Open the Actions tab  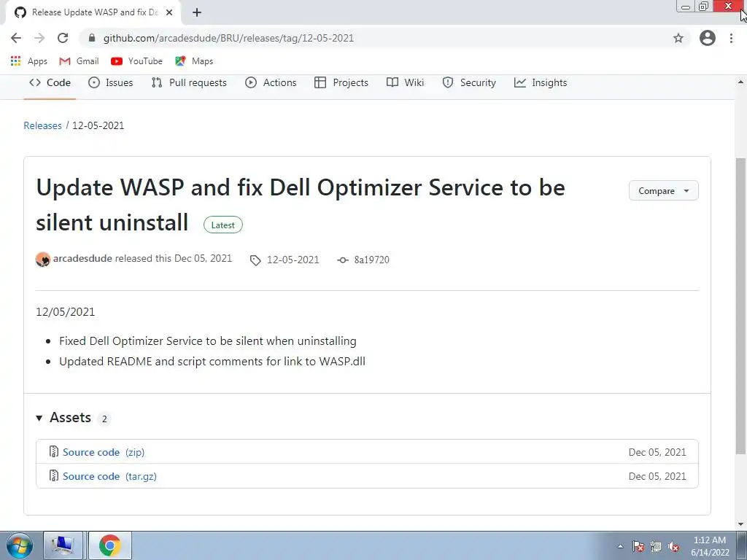271,83
